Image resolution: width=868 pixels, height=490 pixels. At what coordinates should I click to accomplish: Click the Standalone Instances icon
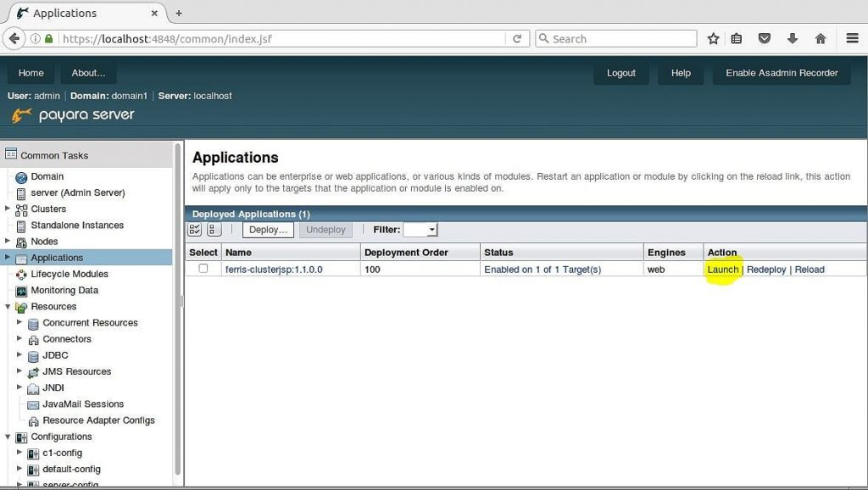21,226
